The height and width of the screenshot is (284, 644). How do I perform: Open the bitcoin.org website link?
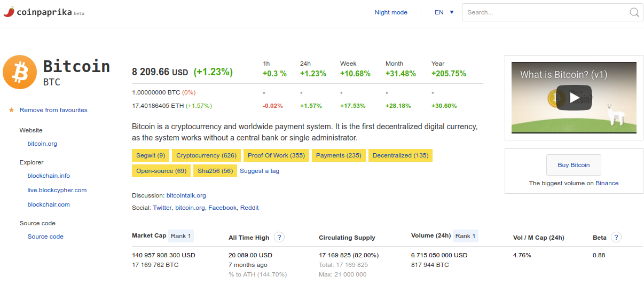(42, 144)
